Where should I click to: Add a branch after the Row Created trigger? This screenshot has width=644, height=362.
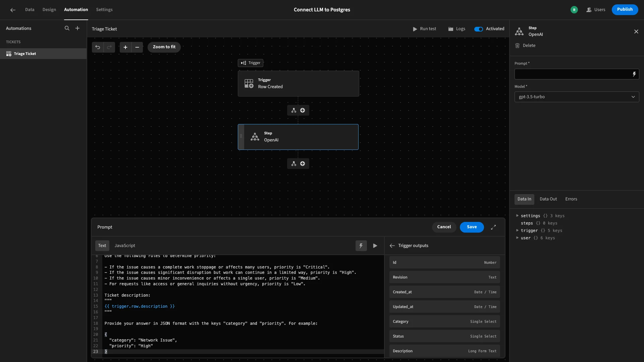click(x=294, y=110)
